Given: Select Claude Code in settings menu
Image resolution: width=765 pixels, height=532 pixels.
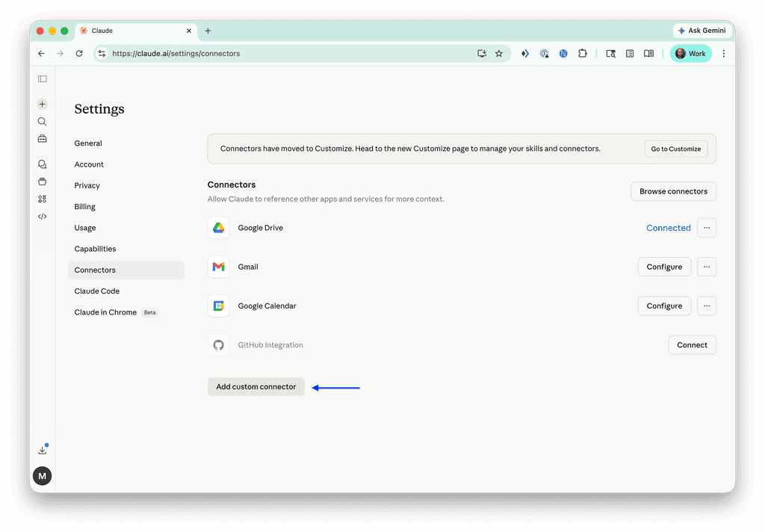Looking at the screenshot, I should [97, 291].
